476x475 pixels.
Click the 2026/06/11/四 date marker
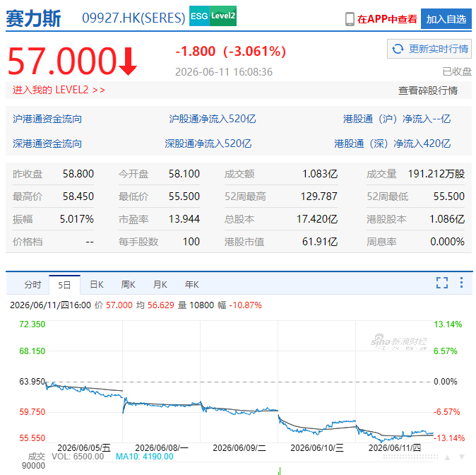pyautogui.click(x=395, y=448)
